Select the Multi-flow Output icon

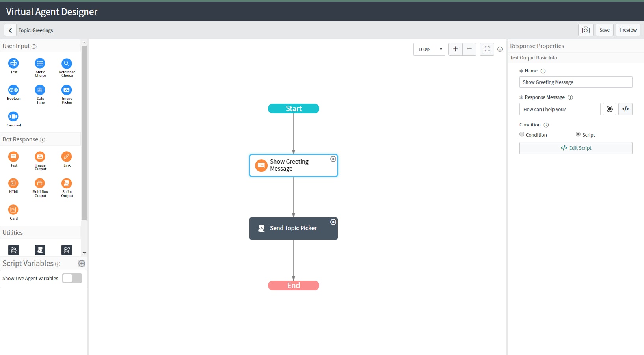pyautogui.click(x=40, y=183)
